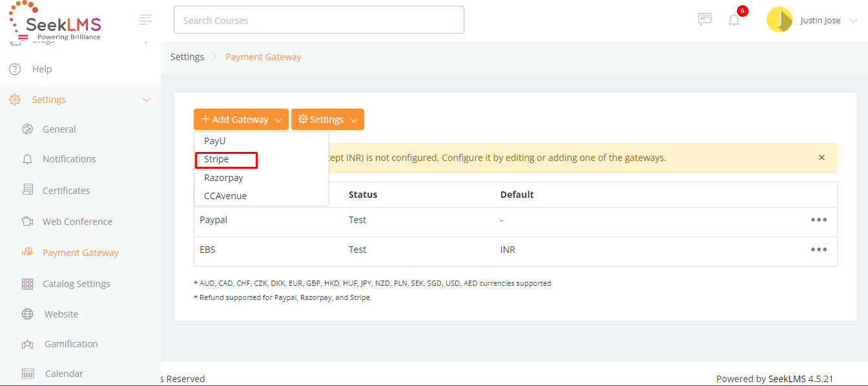The width and height of the screenshot is (868, 386).
Task: Click the Notifications bell icon in the sidebar
Action: (x=27, y=159)
